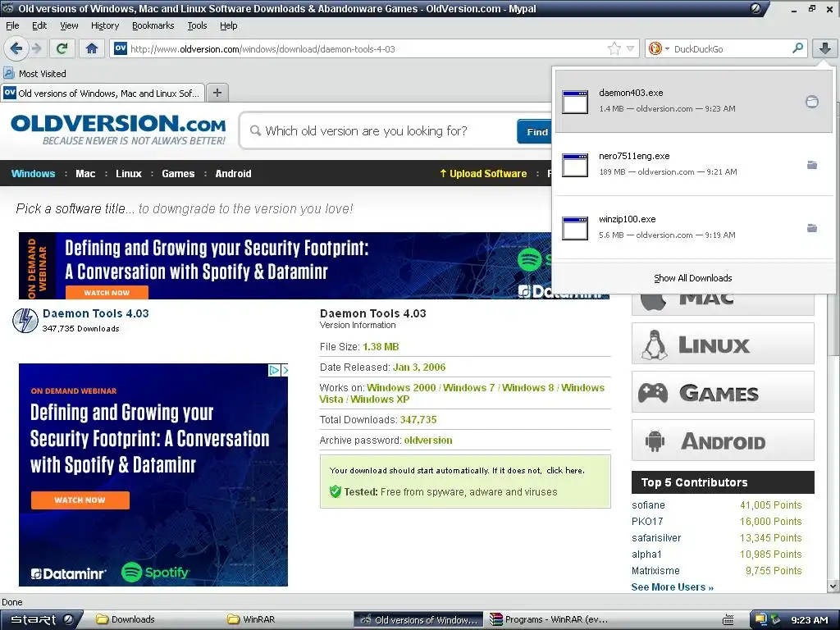Click the blue Find button
Viewport: 840px width, 630px height.
pyautogui.click(x=536, y=132)
